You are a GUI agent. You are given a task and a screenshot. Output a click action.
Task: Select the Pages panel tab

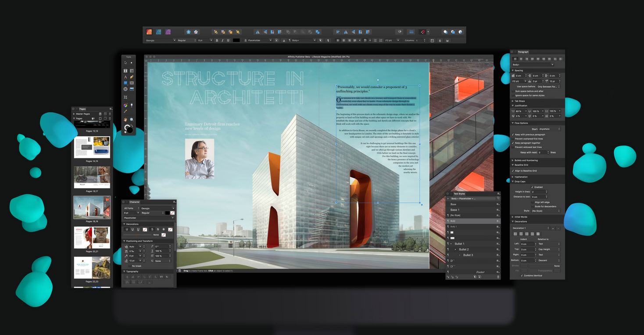click(82, 109)
